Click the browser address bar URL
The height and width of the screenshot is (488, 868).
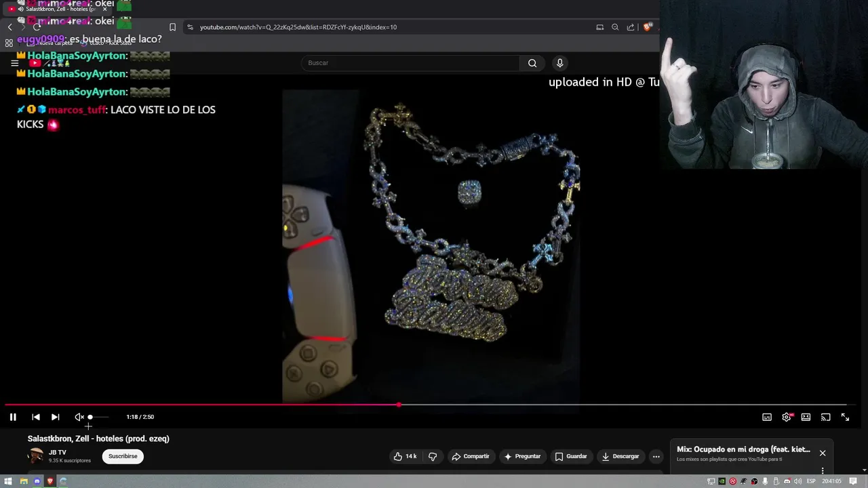click(298, 27)
